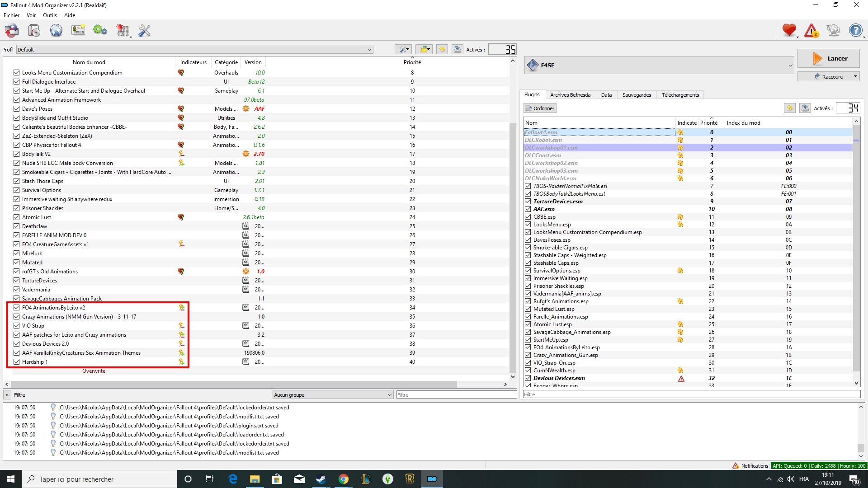Open the Profil Default dropdown
The height and width of the screenshot is (488, 868).
tap(194, 49)
